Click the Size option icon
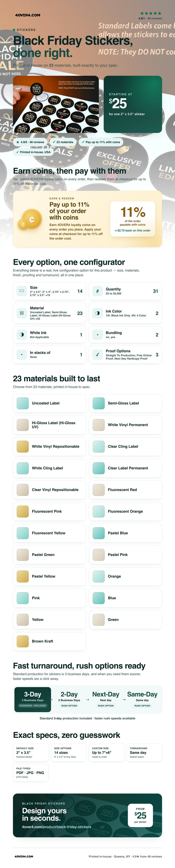This screenshot has width=175, height=868. coord(22,291)
